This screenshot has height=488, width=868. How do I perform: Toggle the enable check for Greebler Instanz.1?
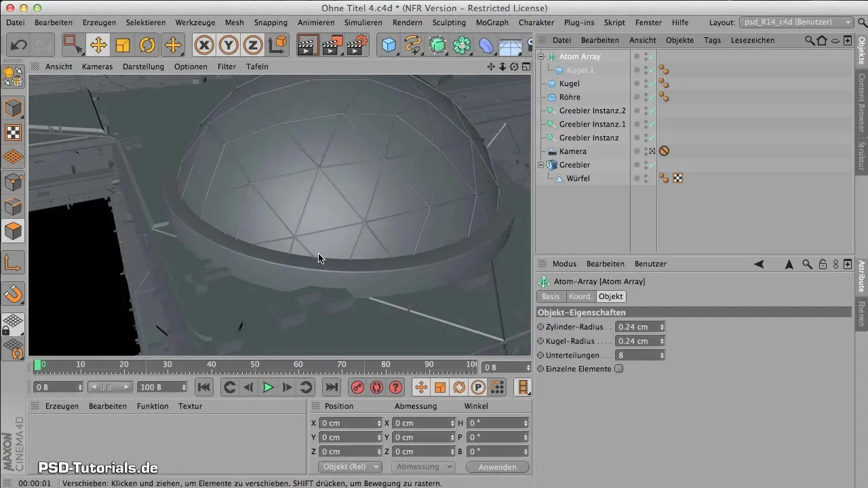click(x=652, y=124)
